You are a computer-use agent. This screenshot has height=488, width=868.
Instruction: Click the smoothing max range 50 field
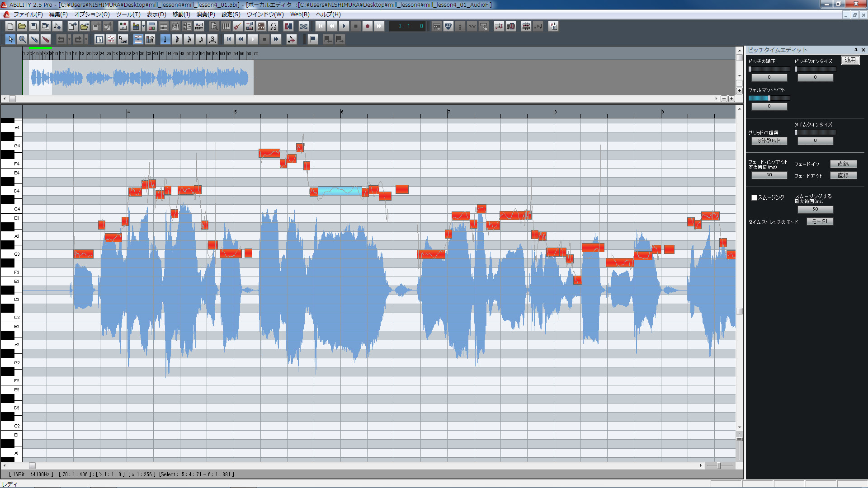click(815, 210)
